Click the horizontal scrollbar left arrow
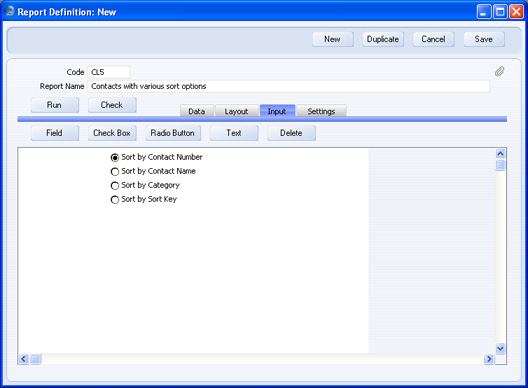This screenshot has width=528, height=388. tap(23, 359)
